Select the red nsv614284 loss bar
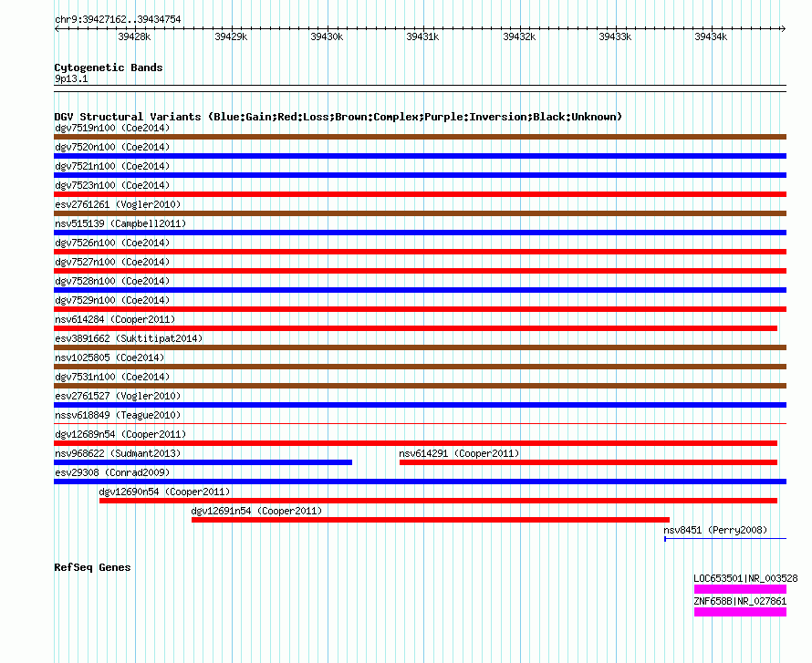 (x=415, y=328)
